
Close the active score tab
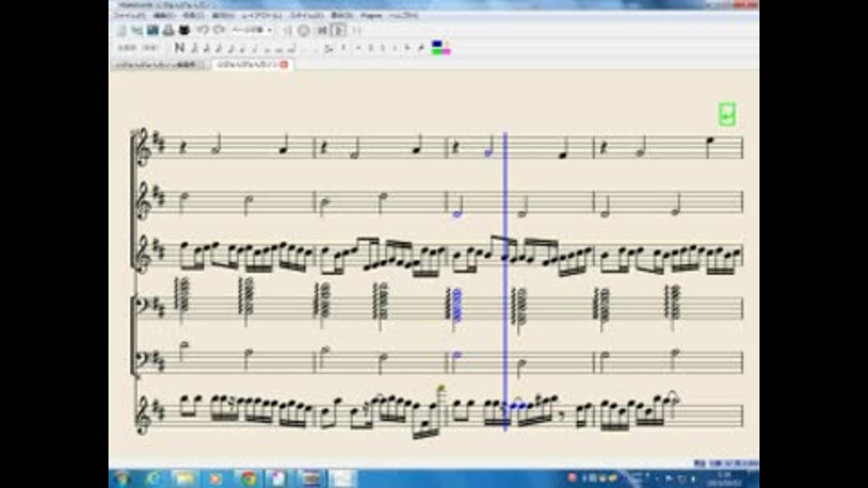click(x=283, y=65)
